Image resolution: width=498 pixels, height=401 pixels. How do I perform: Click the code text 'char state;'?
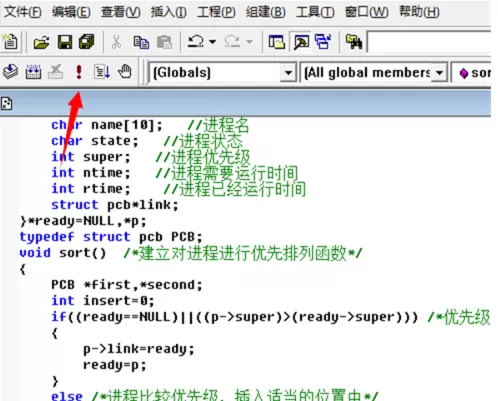coord(95,141)
